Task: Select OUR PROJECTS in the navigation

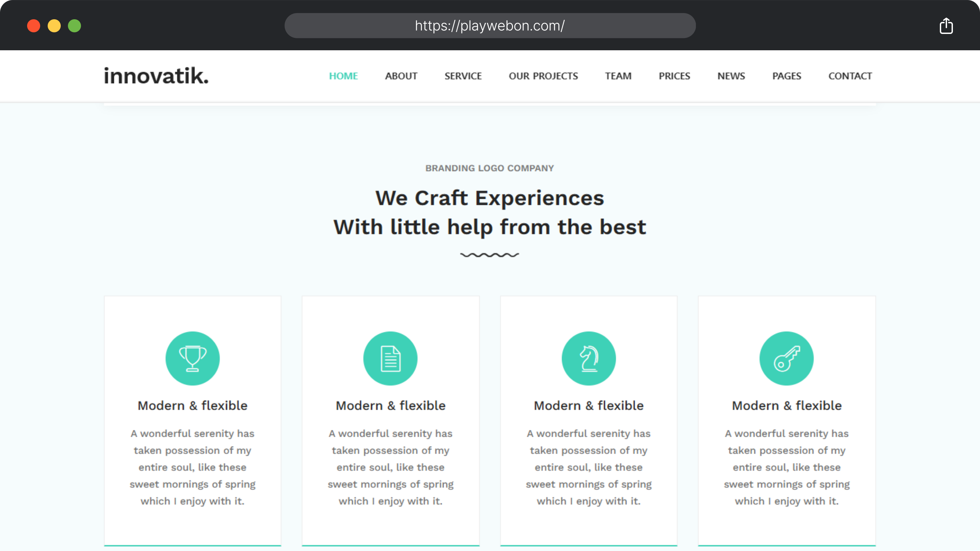Action: coord(543,76)
